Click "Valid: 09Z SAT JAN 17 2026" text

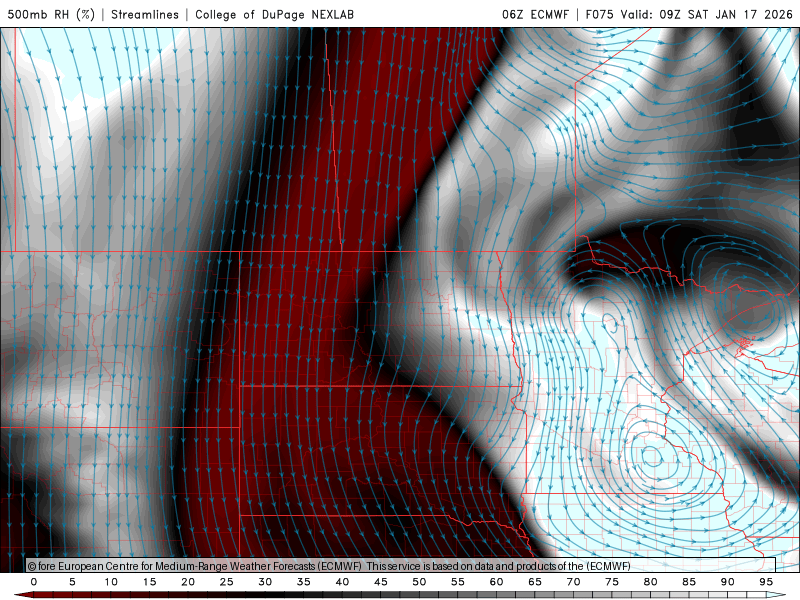[707, 14]
